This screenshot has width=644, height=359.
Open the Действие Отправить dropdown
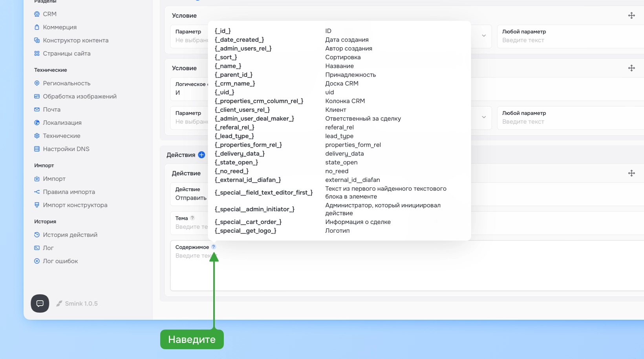(190, 194)
